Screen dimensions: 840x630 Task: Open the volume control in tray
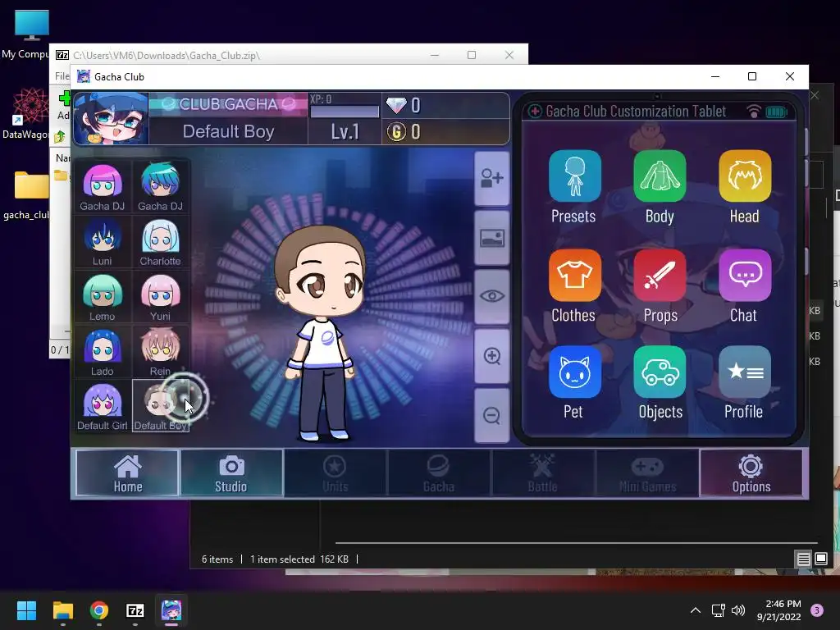click(x=738, y=610)
